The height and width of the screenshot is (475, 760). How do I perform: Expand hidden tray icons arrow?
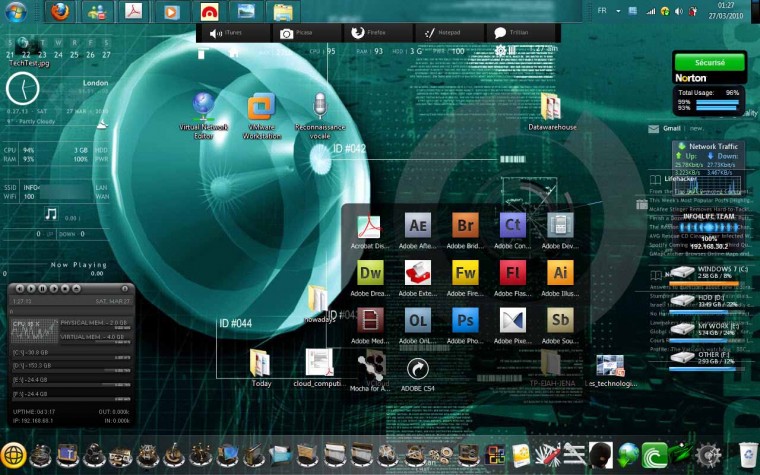(x=618, y=11)
